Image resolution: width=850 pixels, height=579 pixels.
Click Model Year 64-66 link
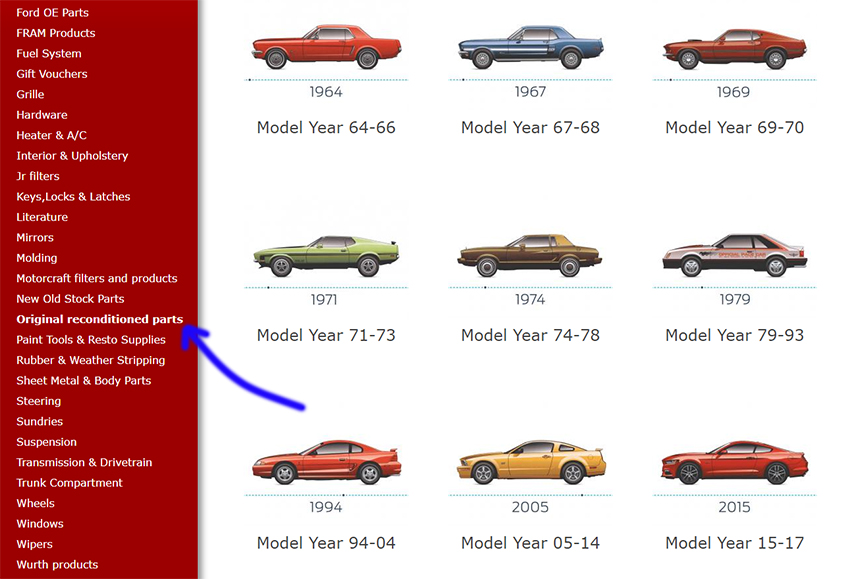click(326, 127)
